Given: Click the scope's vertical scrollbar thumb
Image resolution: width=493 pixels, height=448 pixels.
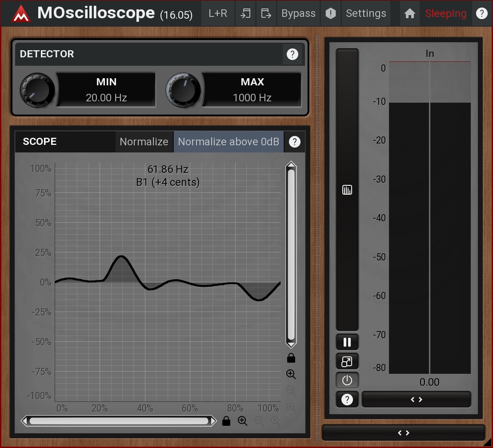Looking at the screenshot, I should point(291,255).
